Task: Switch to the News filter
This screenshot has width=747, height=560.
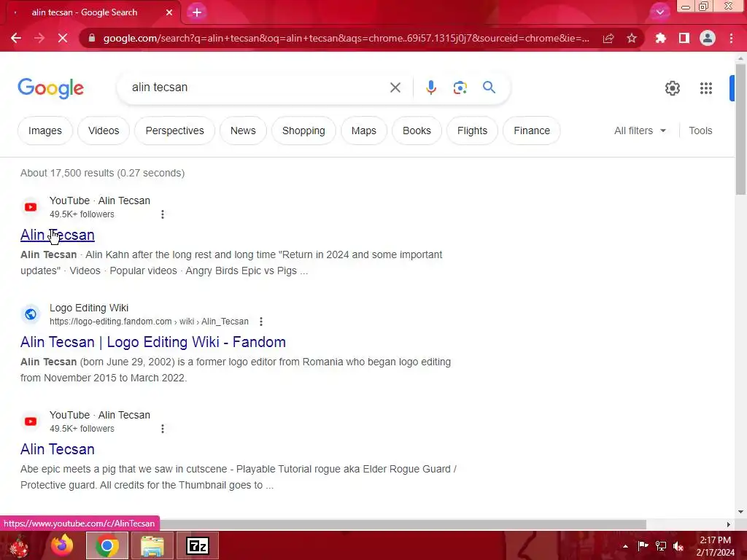Action: [243, 131]
